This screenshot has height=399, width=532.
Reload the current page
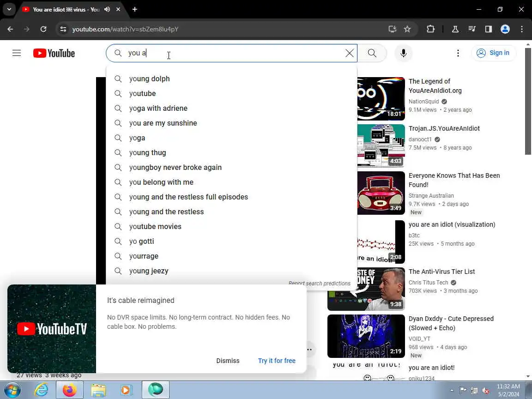point(43,29)
